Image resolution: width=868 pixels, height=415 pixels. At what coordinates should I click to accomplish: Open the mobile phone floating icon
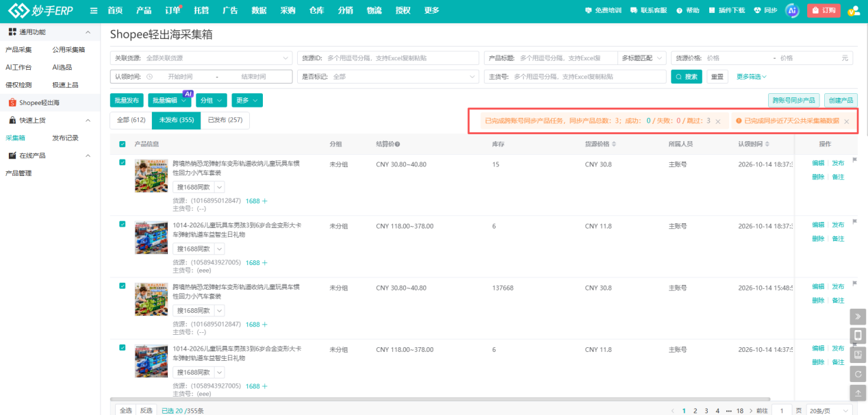pyautogui.click(x=858, y=336)
